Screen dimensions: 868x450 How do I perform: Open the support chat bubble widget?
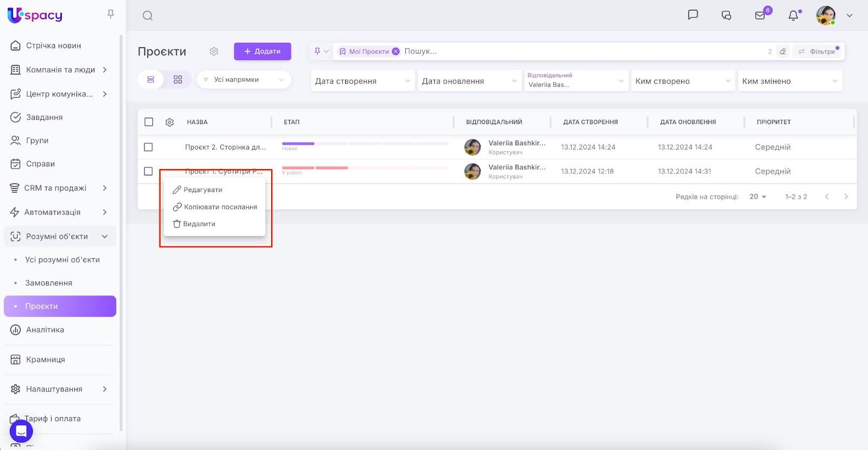[x=21, y=431]
